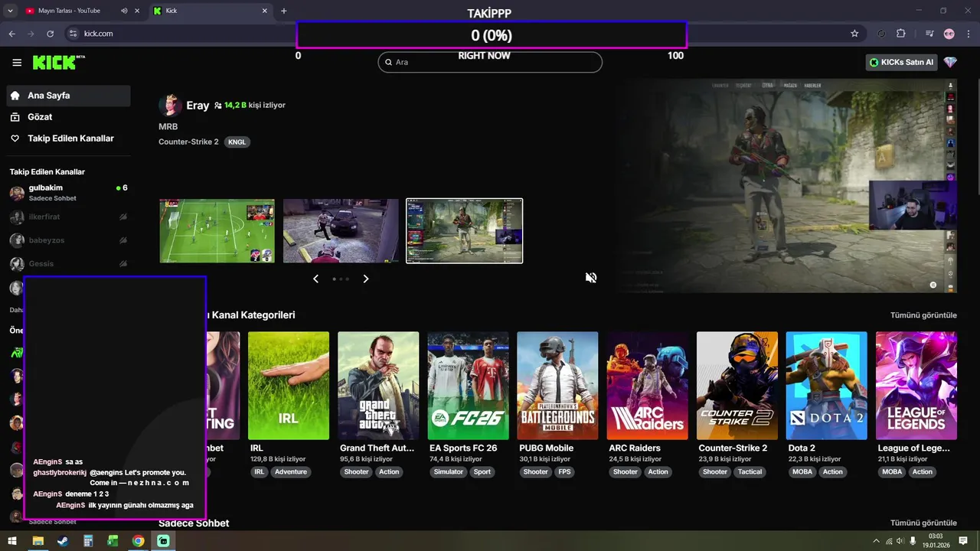Open the Counter-Strike 2 category card
The image size is (980, 551).
tap(737, 386)
